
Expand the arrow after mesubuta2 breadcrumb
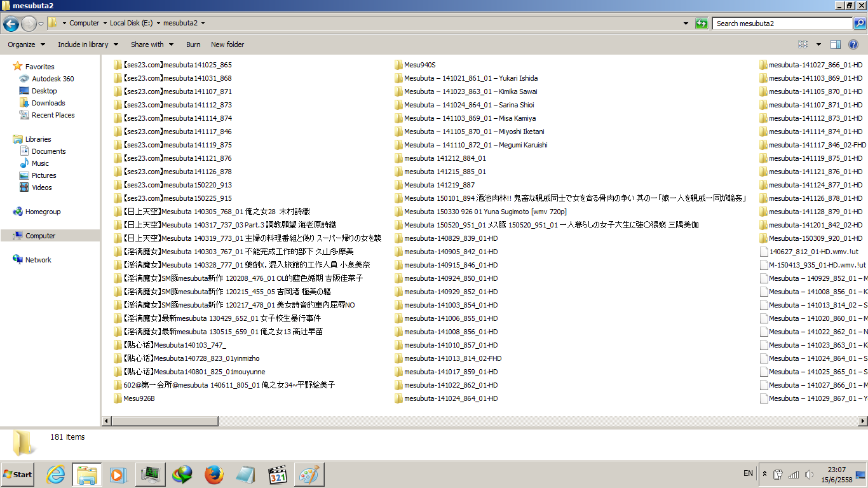tap(203, 24)
